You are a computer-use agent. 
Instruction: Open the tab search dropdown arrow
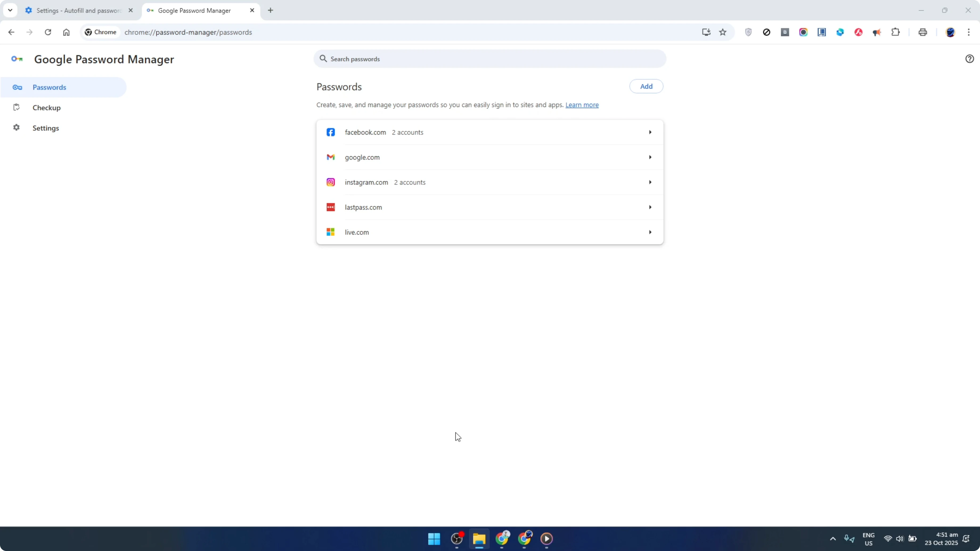(x=10, y=10)
